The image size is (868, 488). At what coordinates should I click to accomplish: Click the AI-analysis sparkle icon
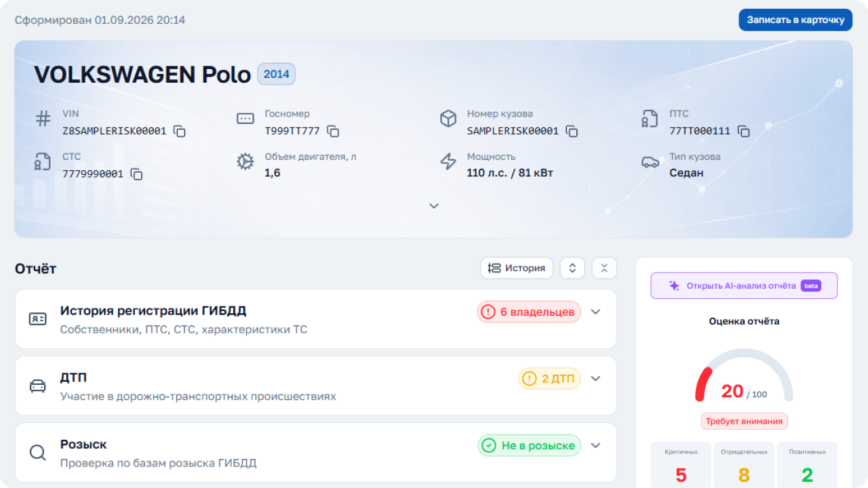coord(674,286)
